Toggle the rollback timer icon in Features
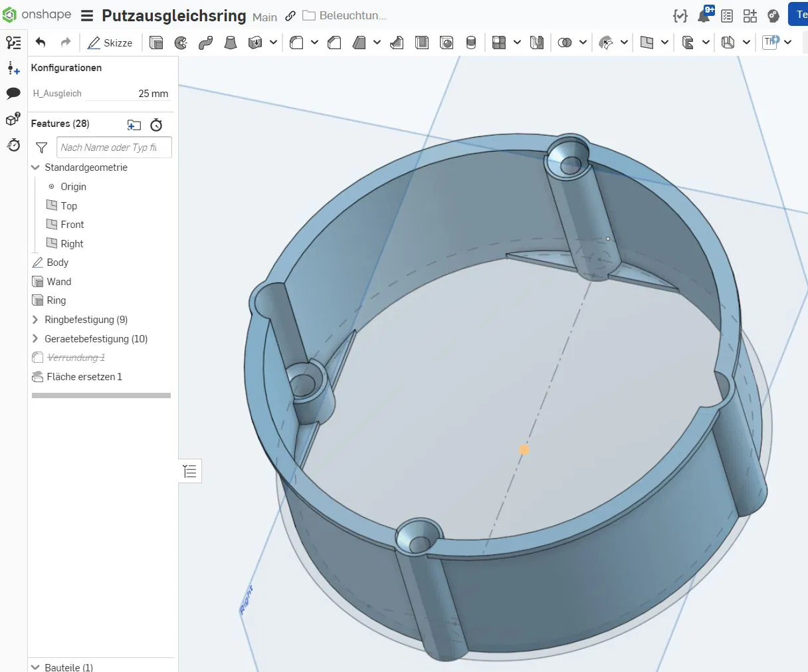 (x=156, y=124)
